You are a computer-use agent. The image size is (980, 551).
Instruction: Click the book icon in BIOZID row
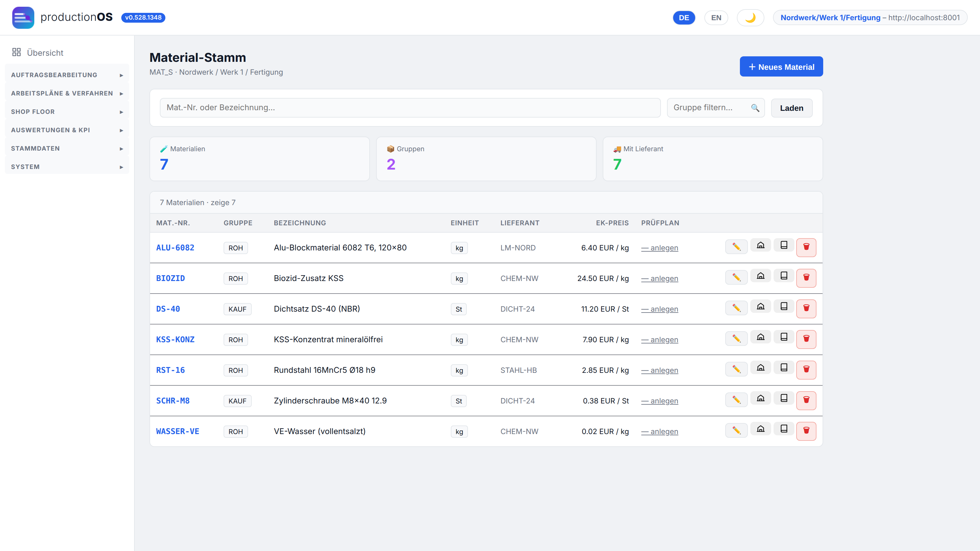(784, 276)
